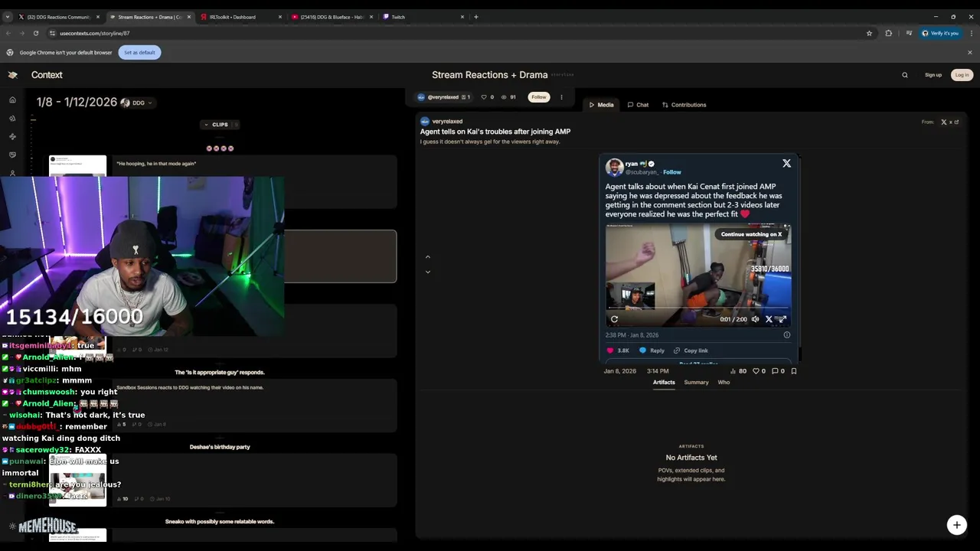This screenshot has height=551, width=980.
Task: Mute the embedded video volume
Action: (x=755, y=319)
